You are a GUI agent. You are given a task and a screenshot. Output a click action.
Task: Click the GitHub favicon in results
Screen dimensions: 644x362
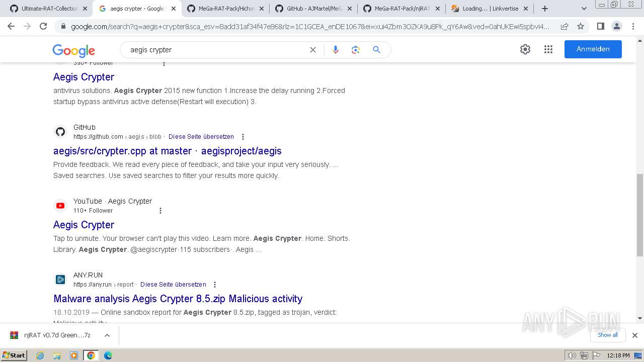[60, 132]
